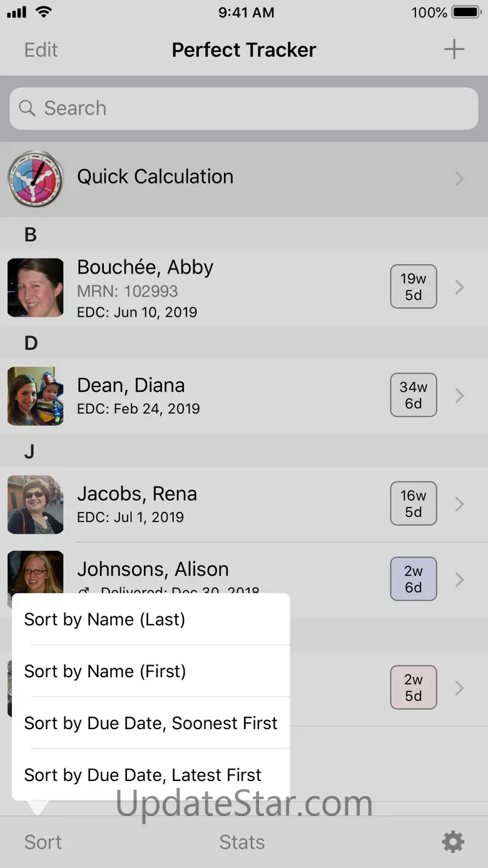
Task: Click the search magnifying glass icon
Action: (27, 108)
